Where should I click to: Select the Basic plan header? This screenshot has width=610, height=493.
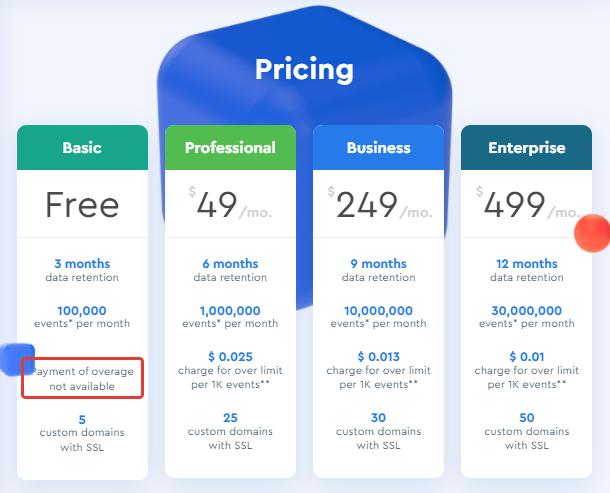(x=82, y=147)
